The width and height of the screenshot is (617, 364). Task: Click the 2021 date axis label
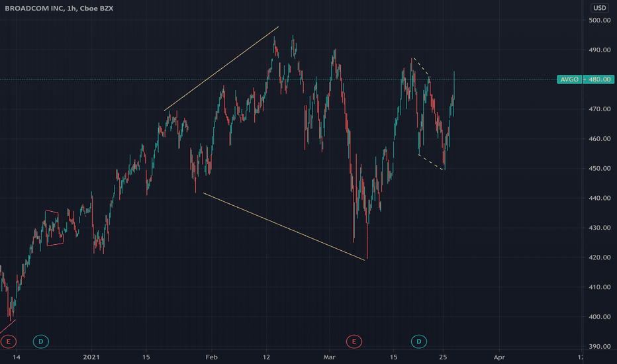coord(91,357)
